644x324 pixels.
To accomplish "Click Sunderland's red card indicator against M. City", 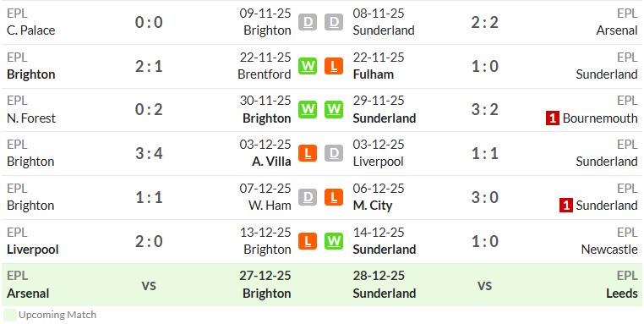I will point(566,206).
